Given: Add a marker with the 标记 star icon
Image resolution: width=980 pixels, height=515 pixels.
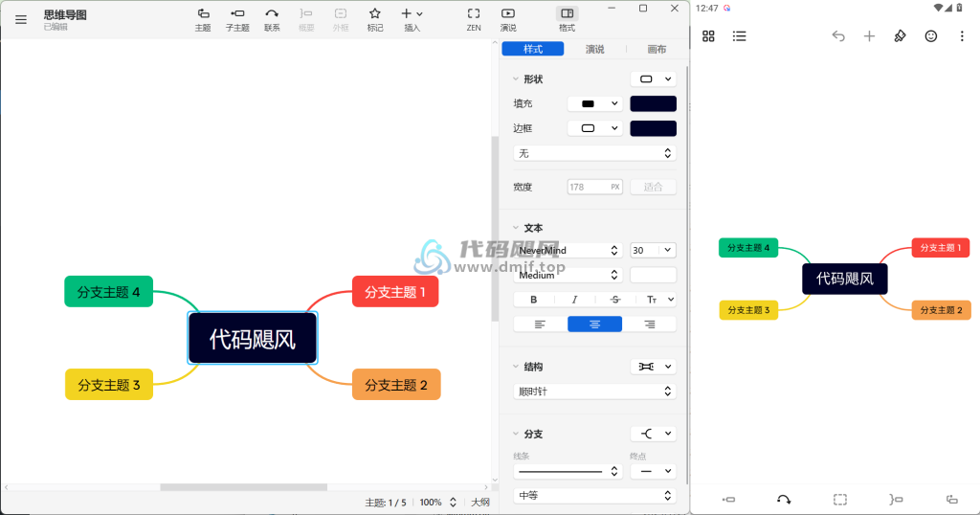Looking at the screenshot, I should [x=375, y=19].
